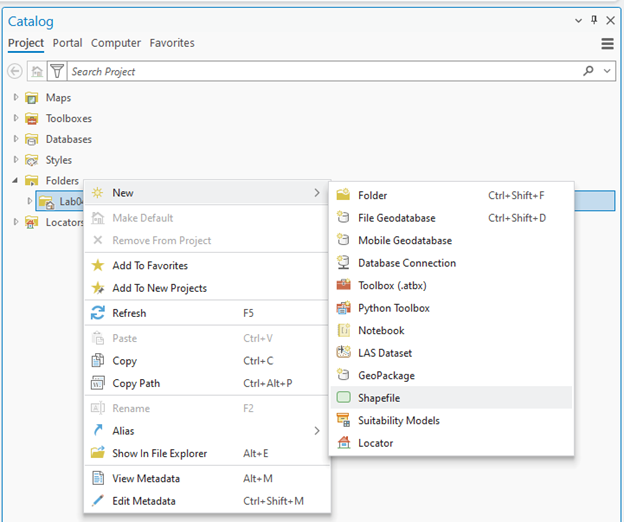Switch to the Favorites tab
This screenshot has height=522, width=624.
[x=172, y=43]
